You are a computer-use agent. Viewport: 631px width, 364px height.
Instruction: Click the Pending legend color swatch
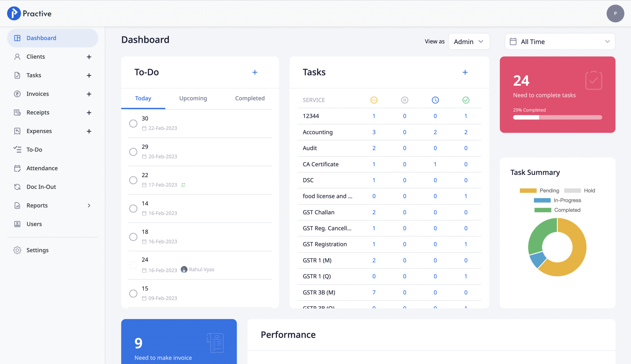528,191
